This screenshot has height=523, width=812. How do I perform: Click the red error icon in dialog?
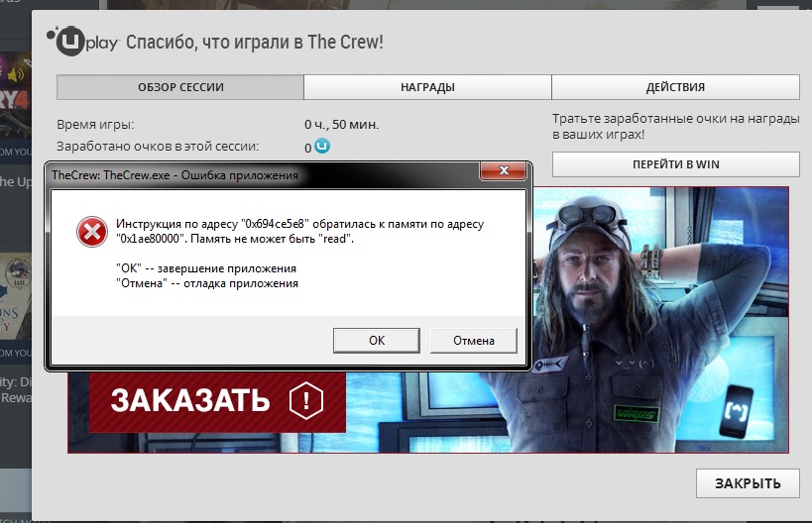click(x=92, y=232)
